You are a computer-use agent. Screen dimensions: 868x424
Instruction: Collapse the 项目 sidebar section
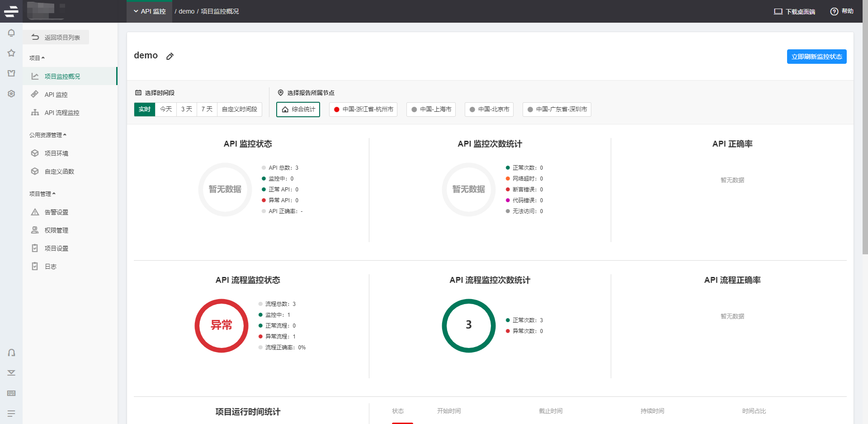coord(37,58)
